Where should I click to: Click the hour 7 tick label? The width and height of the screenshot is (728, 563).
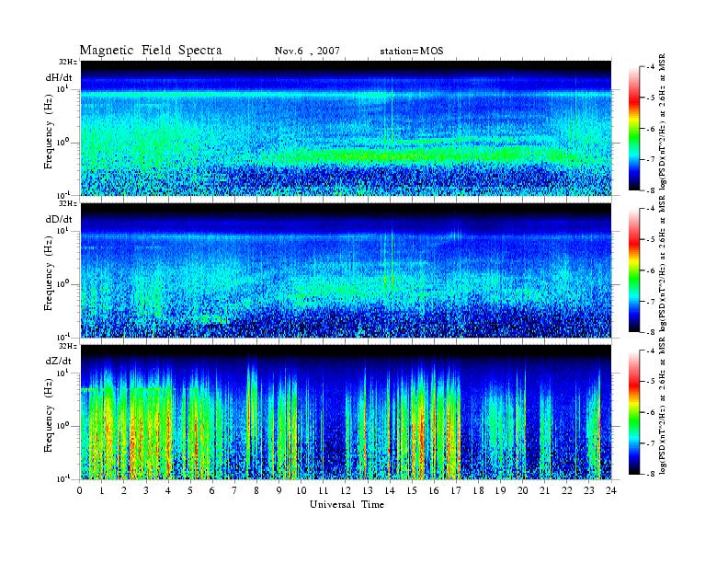234,491
